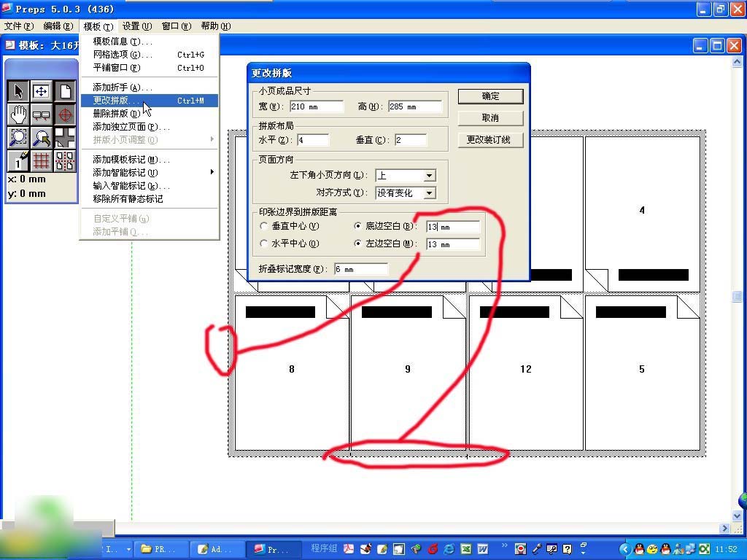747x560 pixels.
Task: Choose the 垂直中心 radio option
Action: pyautogui.click(x=264, y=226)
